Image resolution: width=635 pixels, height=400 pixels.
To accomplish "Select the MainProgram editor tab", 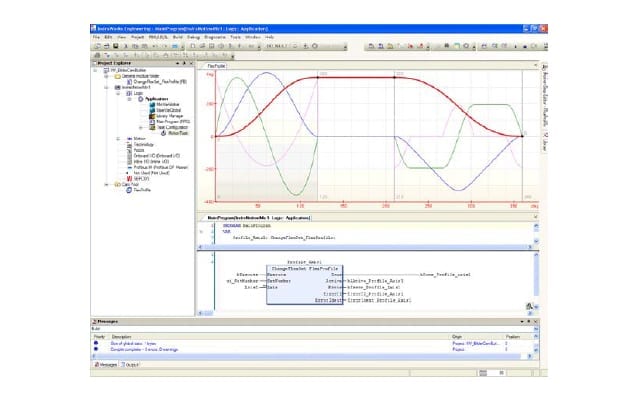I will 256,217.
